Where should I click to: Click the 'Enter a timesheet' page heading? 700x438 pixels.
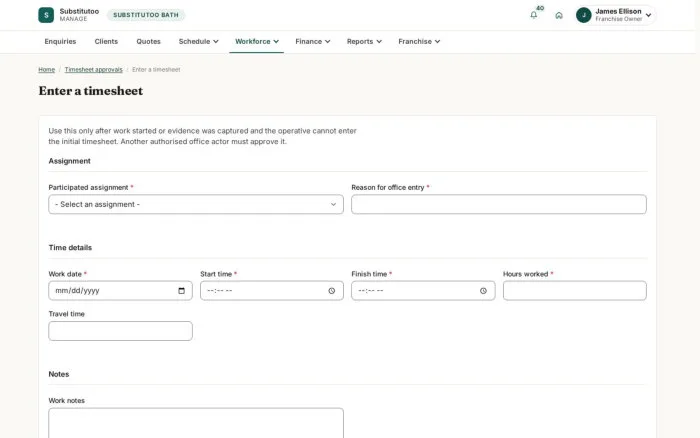91,91
